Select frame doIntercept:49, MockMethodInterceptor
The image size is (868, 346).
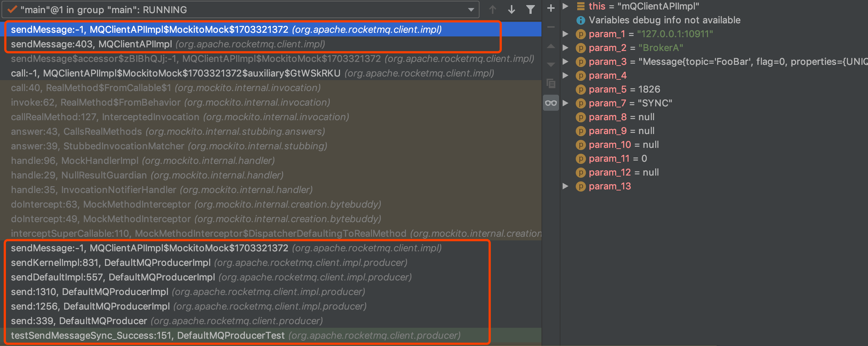pos(271,219)
